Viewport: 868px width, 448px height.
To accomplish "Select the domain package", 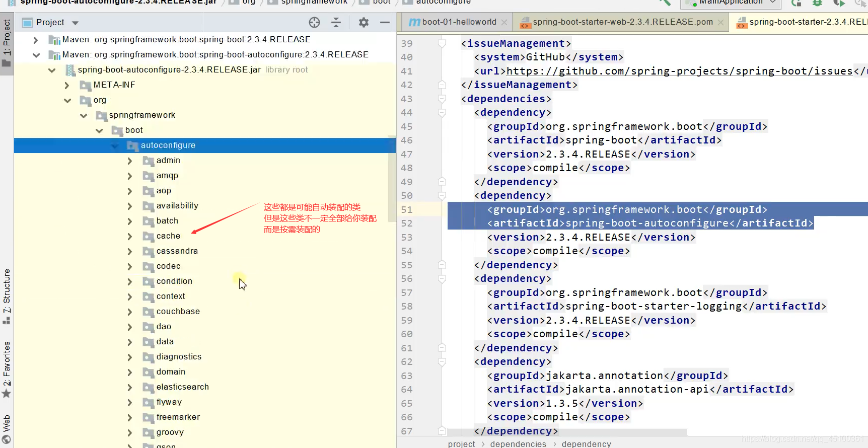I will (x=171, y=372).
